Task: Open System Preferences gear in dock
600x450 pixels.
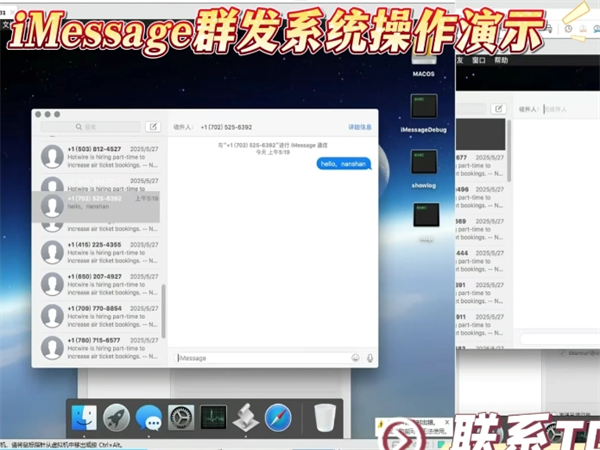Action: [181, 417]
